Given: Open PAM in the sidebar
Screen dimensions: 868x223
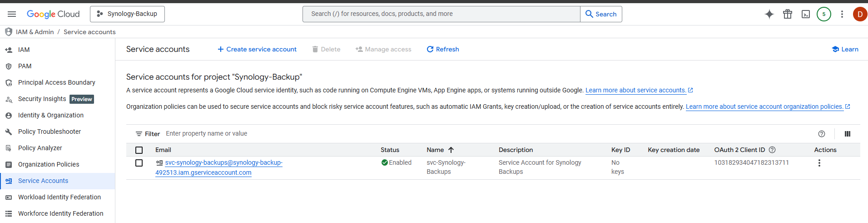Looking at the screenshot, I should click(57, 66).
